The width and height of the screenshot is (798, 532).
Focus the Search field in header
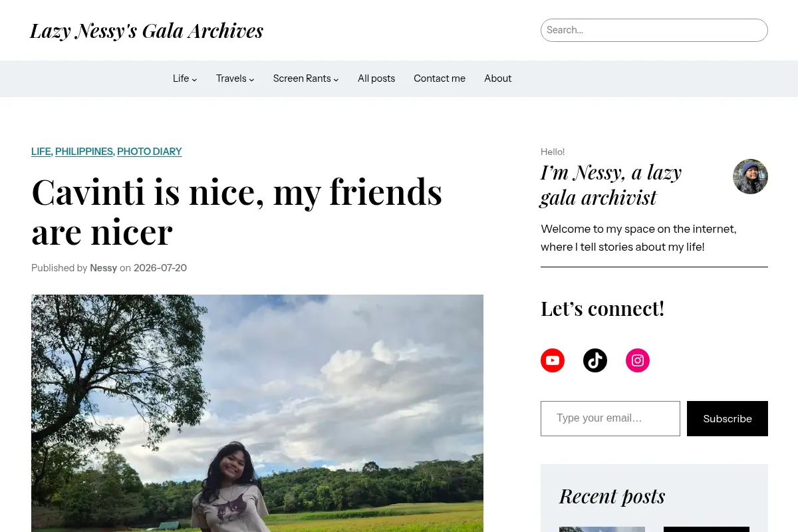pos(654,30)
